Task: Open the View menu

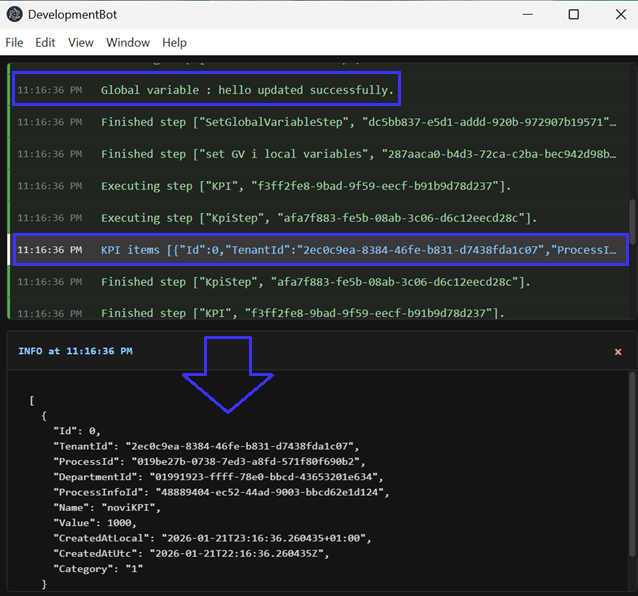Action: point(81,43)
